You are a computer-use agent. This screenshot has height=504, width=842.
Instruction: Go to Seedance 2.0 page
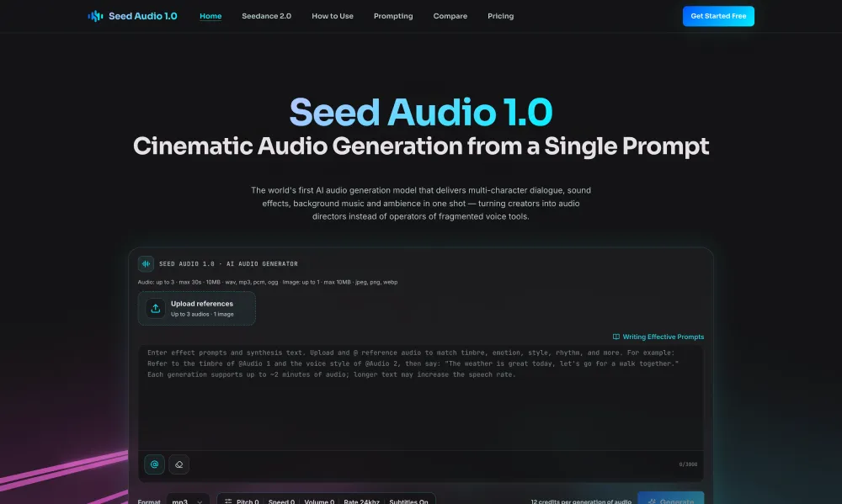point(266,16)
